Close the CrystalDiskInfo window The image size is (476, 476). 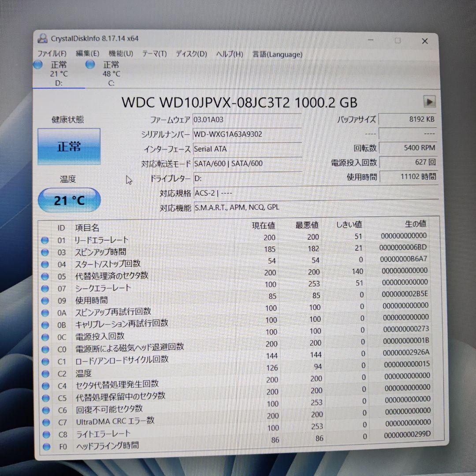[425, 41]
